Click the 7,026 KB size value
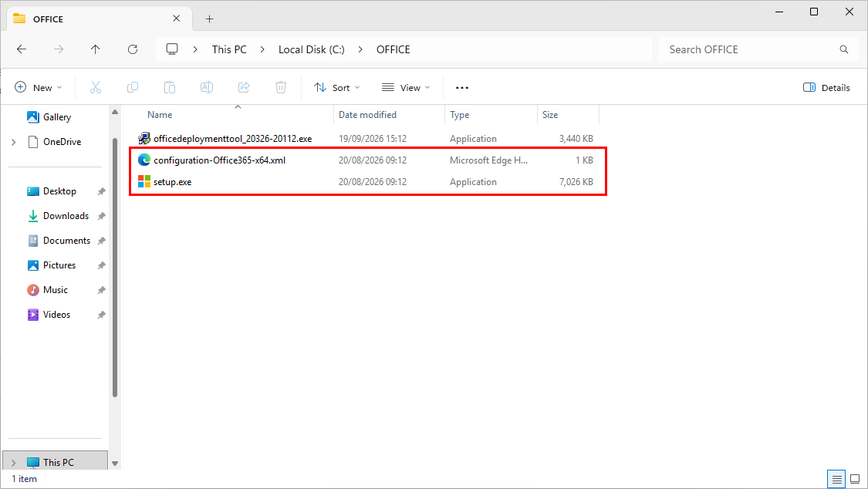868x489 pixels. [576, 181]
